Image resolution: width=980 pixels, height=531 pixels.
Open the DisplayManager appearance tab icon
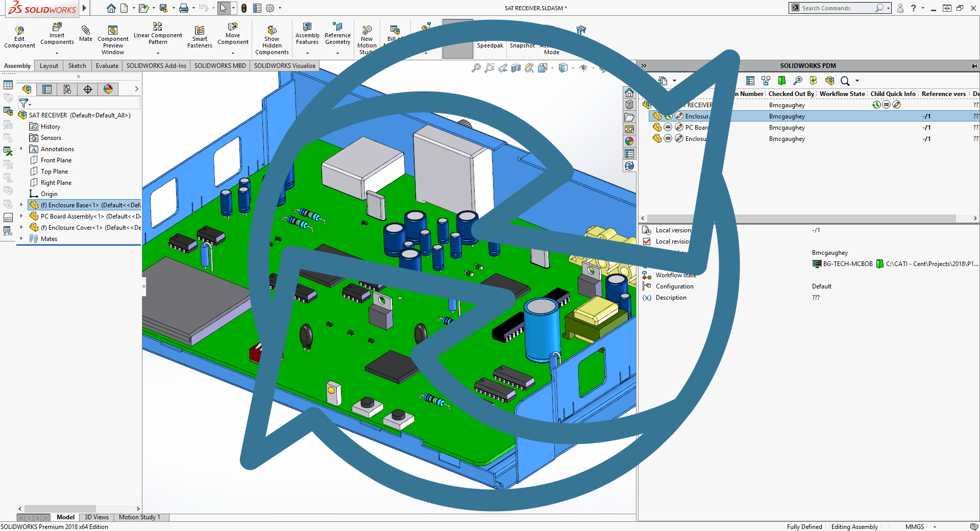(x=108, y=89)
